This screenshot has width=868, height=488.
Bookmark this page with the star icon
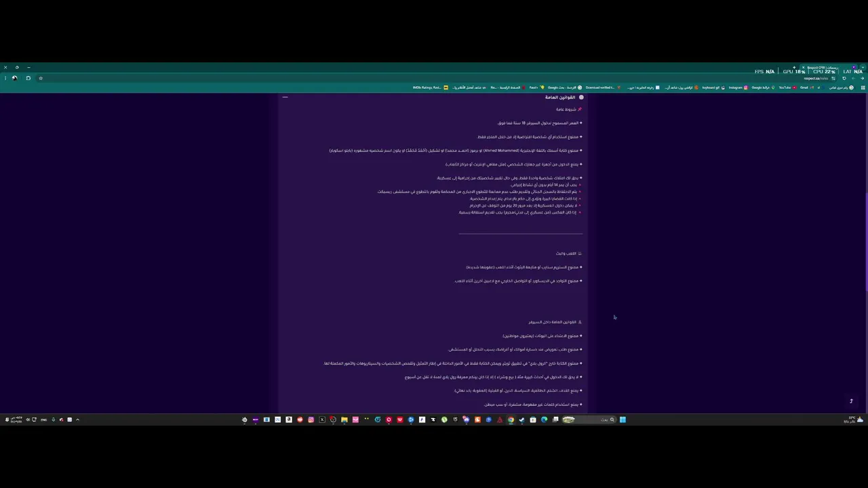[x=41, y=78]
